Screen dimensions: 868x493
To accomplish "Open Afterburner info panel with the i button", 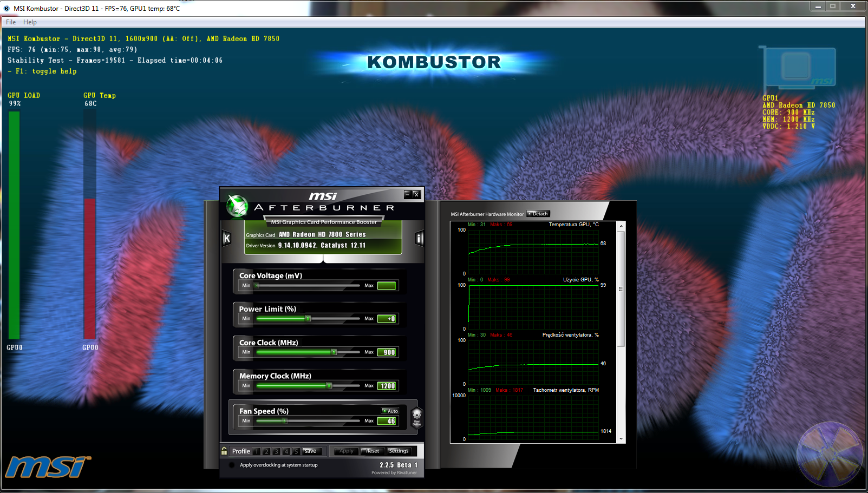I will point(419,239).
